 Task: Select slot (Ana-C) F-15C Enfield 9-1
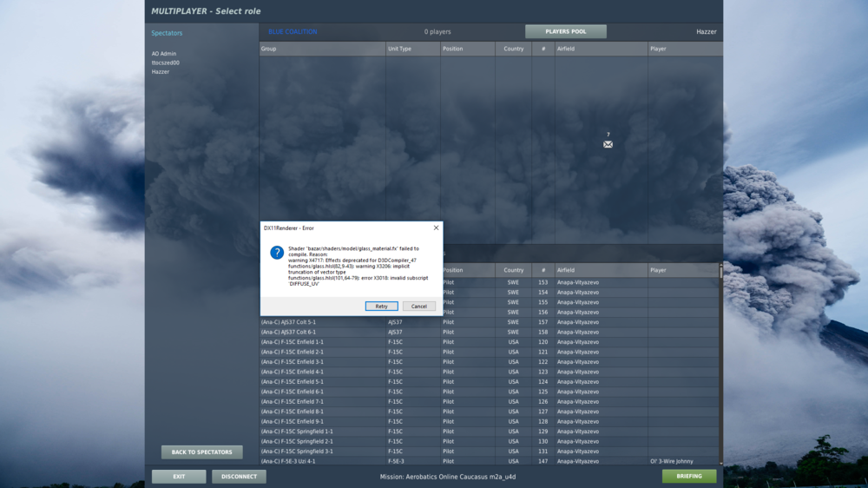tap(490, 421)
